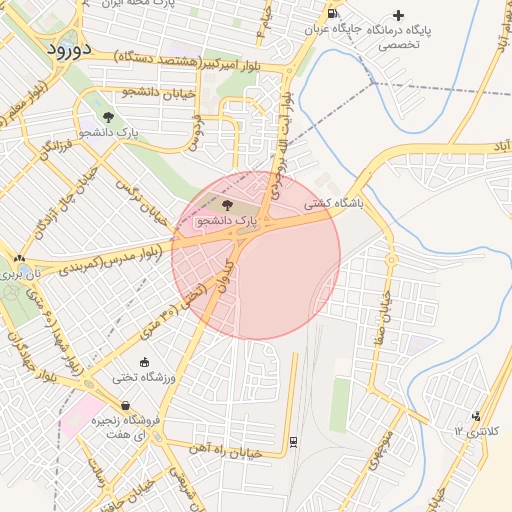Select the medical cross icon for پایگاه درمانگاه تخصصی

(398, 15)
